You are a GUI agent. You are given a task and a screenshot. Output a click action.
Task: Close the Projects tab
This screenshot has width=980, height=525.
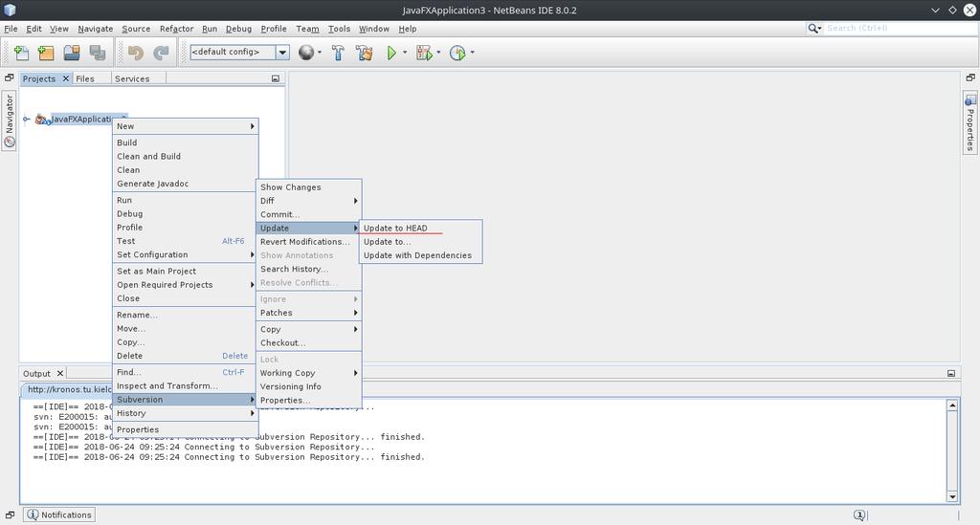pyautogui.click(x=66, y=78)
